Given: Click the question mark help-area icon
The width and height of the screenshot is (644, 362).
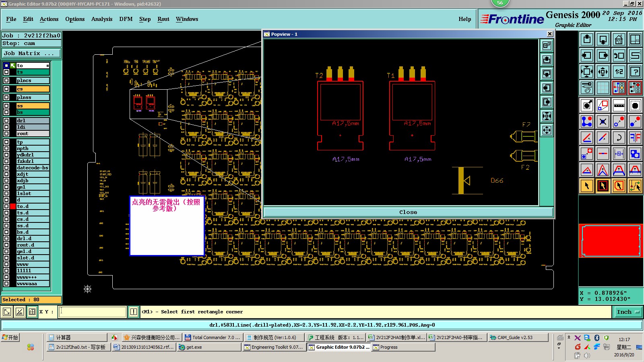Looking at the screenshot, I should [x=635, y=72].
